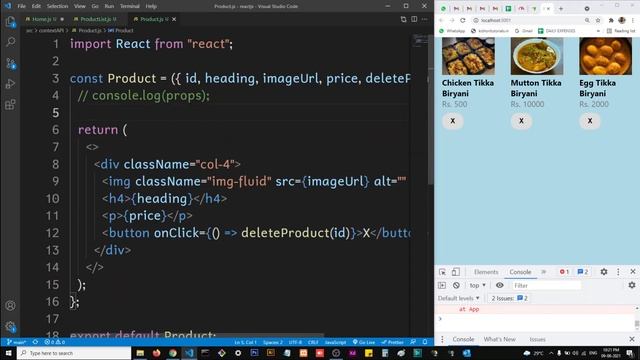Click Prettier in the status bar
The height and width of the screenshot is (360, 640).
[x=392, y=342]
